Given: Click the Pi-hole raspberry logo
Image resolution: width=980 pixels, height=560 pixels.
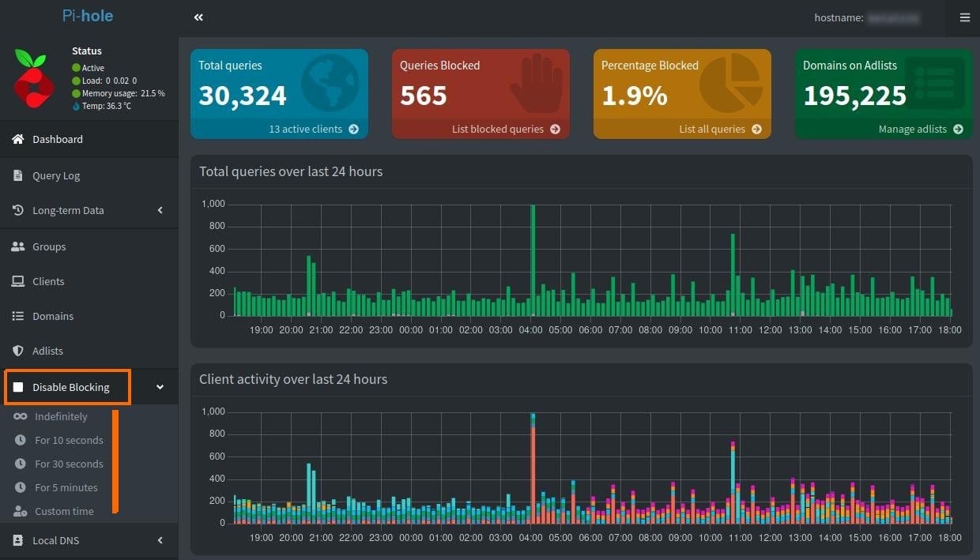Looking at the screenshot, I should pos(34,78).
